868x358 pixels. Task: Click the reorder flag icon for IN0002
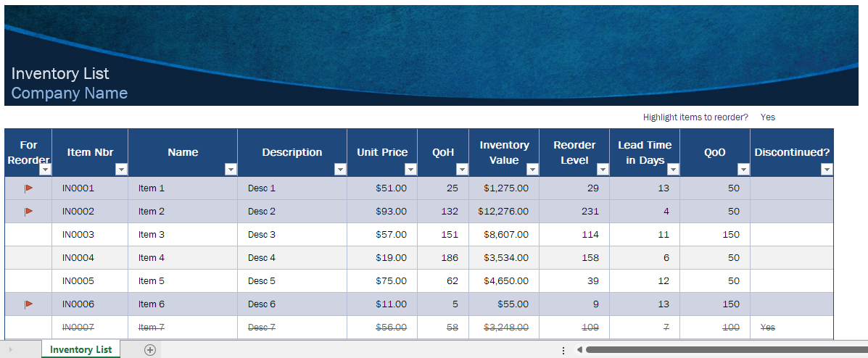click(29, 212)
